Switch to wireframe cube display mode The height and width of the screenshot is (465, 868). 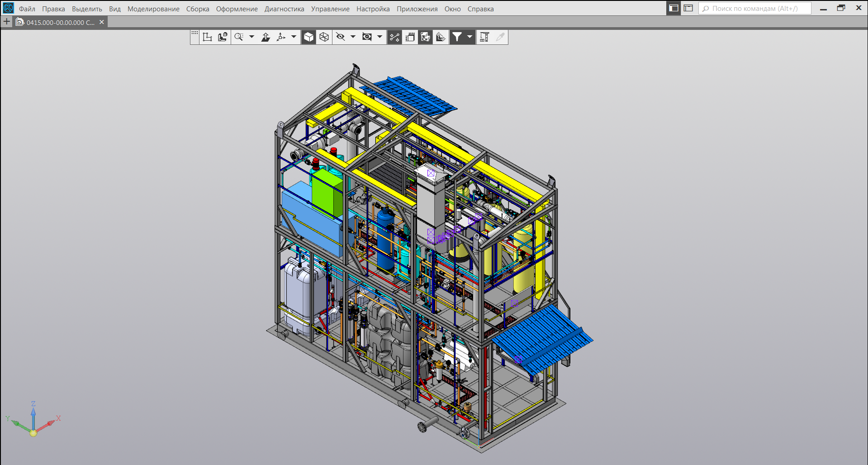pos(324,37)
